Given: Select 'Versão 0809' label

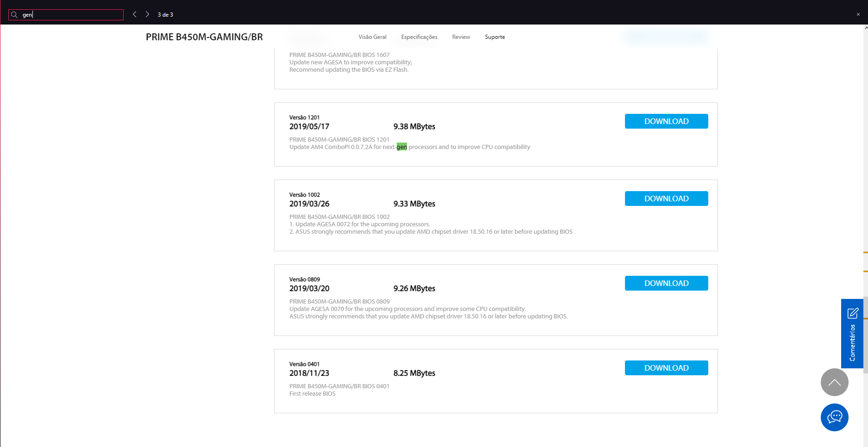Looking at the screenshot, I should click(305, 279).
